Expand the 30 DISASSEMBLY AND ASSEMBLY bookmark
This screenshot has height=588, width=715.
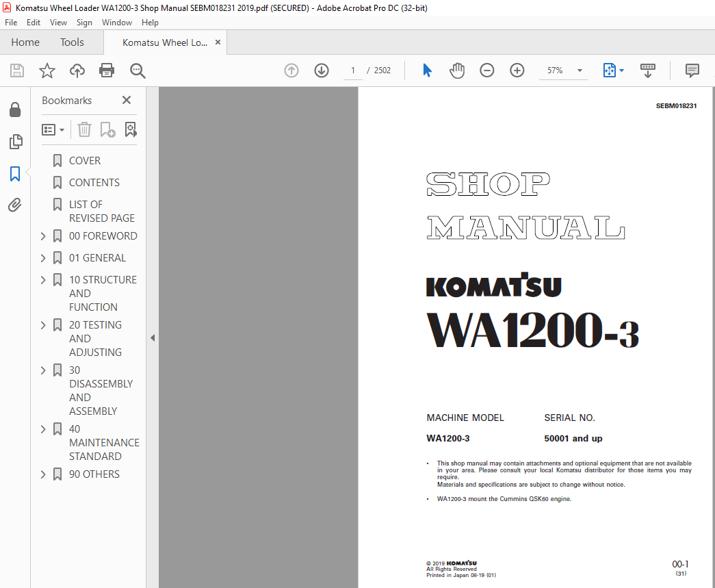pyautogui.click(x=43, y=370)
